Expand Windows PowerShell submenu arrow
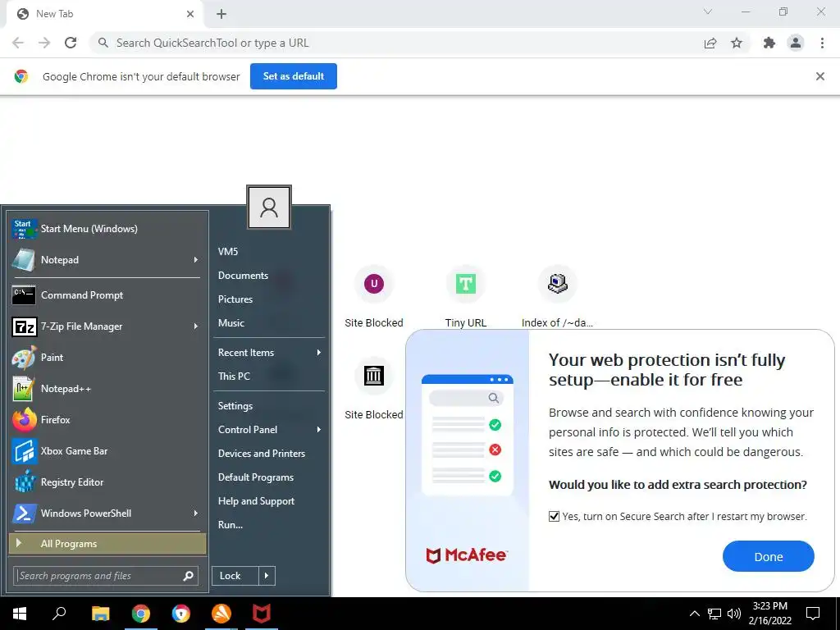Image resolution: width=840 pixels, height=630 pixels. coord(195,514)
